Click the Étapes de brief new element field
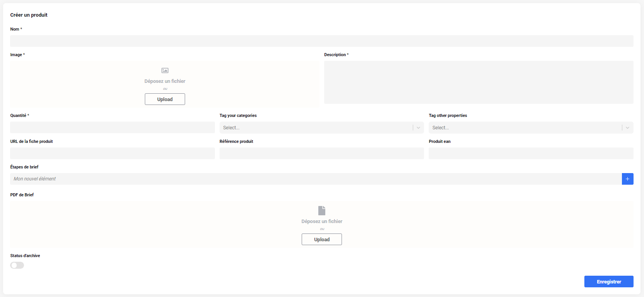 [x=316, y=179]
